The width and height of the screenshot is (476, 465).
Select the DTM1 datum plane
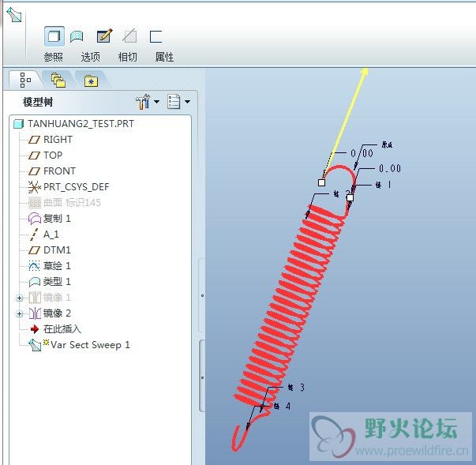point(57,250)
